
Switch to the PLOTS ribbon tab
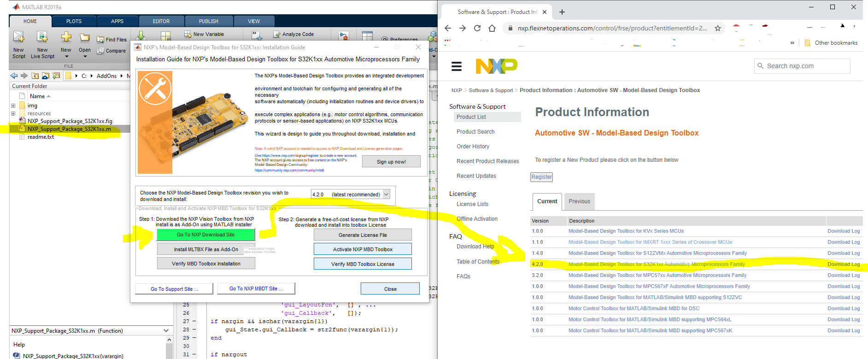[x=74, y=21]
